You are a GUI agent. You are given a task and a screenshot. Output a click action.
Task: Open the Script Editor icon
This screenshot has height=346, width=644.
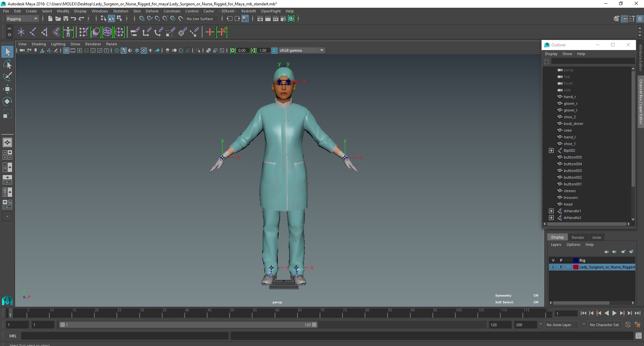pyautogui.click(x=638, y=336)
